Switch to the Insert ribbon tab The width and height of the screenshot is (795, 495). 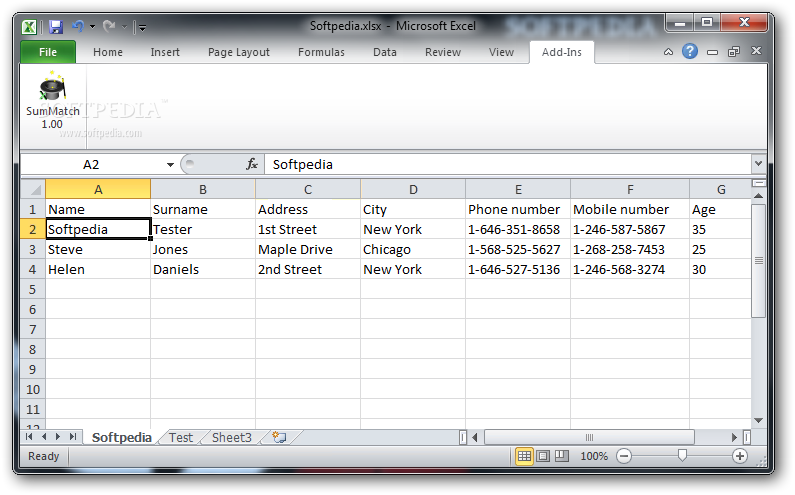click(165, 52)
